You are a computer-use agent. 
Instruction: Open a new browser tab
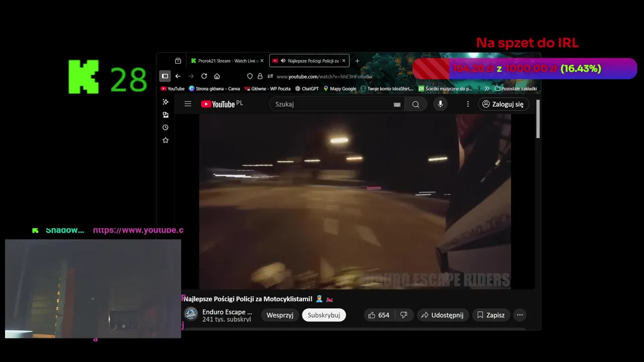point(357,61)
